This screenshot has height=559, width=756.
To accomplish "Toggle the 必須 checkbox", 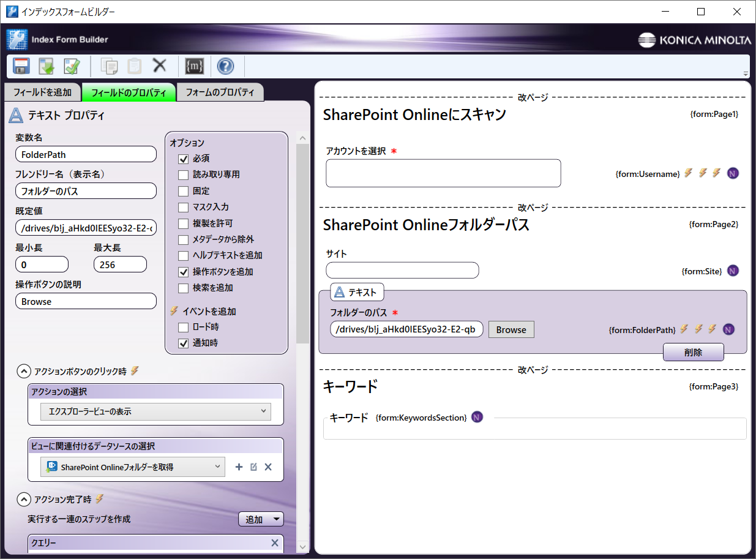I will pos(183,159).
